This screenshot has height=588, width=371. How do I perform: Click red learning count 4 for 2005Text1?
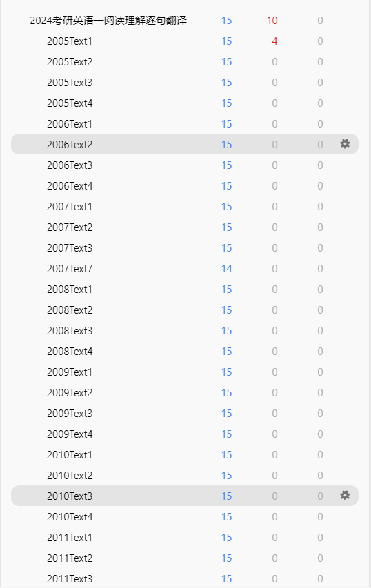[x=274, y=41]
